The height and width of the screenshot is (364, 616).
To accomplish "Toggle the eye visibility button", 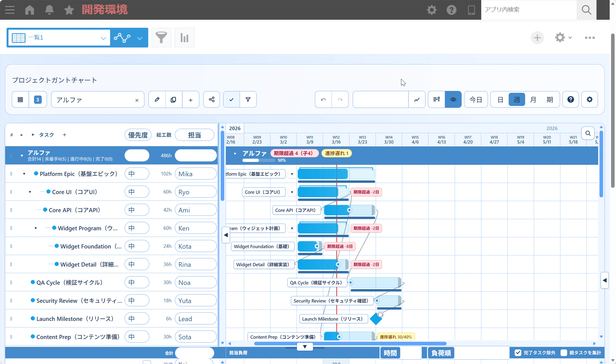I will pos(453,100).
